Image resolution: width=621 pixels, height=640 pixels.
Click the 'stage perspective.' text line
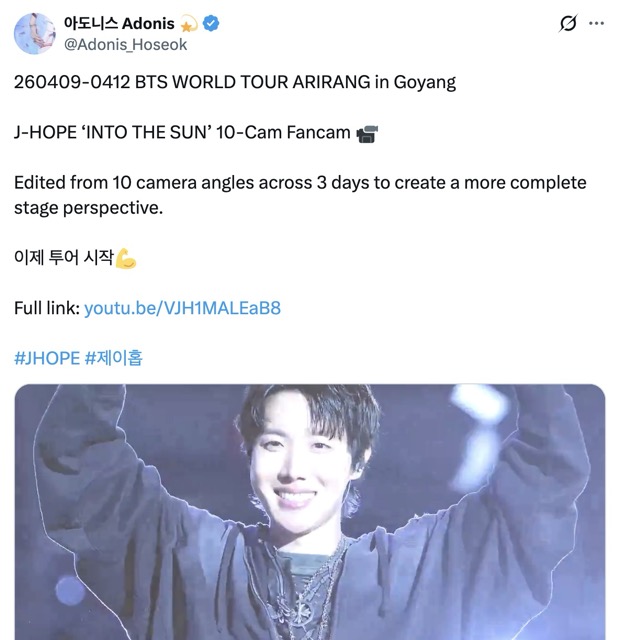tap(89, 208)
